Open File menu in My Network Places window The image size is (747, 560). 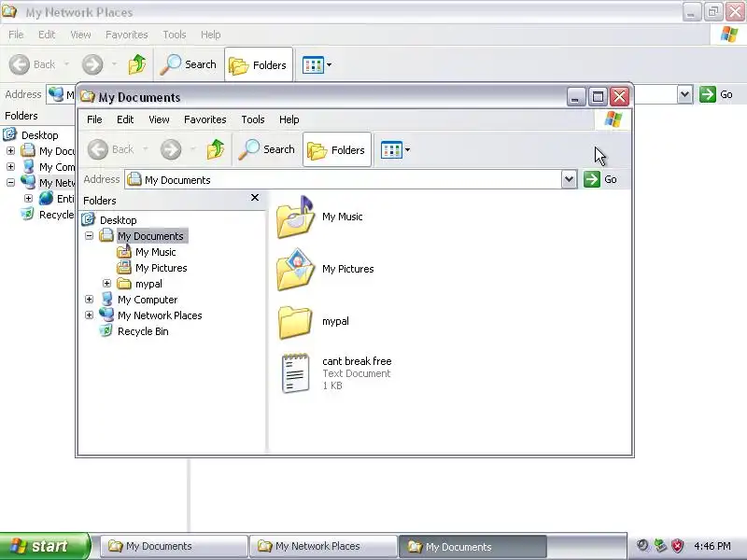tap(16, 35)
